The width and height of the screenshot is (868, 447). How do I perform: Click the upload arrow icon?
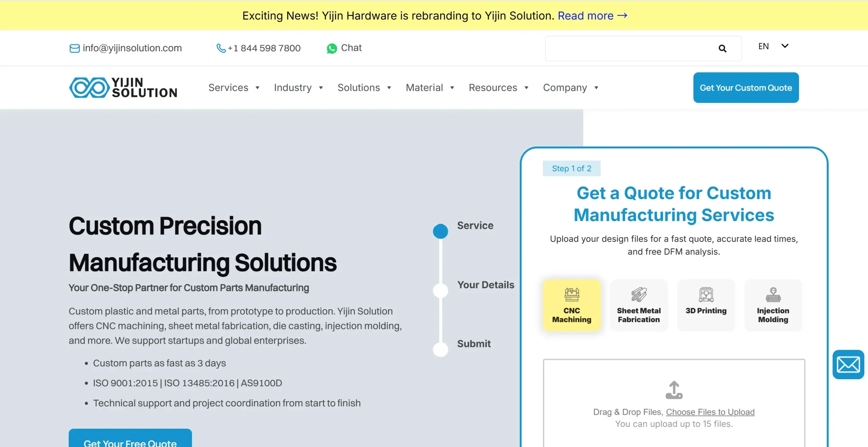[x=674, y=390]
